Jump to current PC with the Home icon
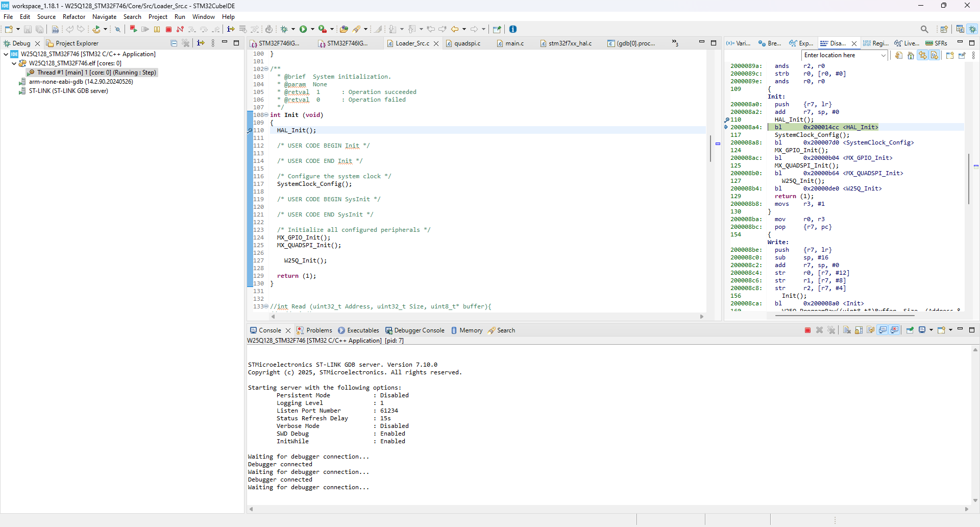Viewport: 980px width, 527px height. point(911,55)
